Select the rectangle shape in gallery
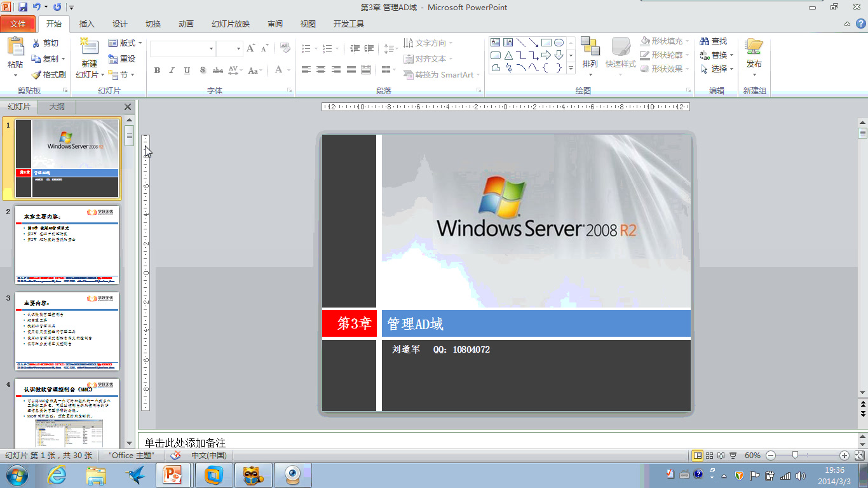The width and height of the screenshot is (868, 488). (546, 43)
